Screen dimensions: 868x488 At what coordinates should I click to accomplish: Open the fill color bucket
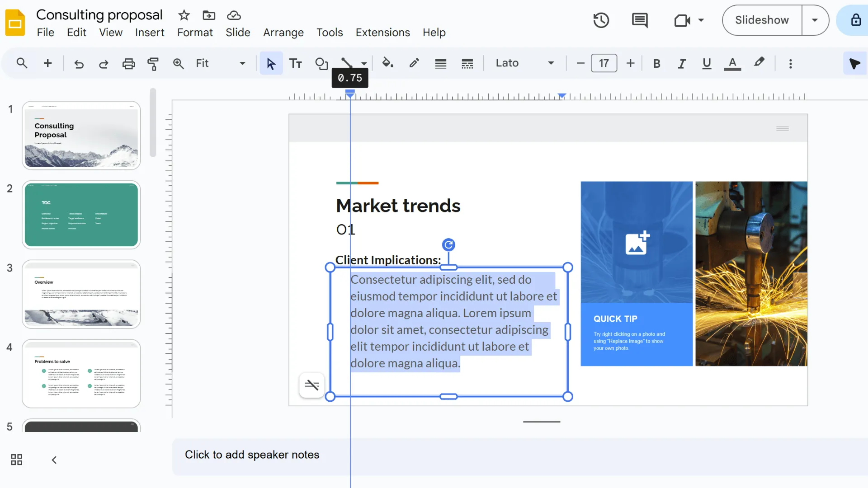coord(387,63)
